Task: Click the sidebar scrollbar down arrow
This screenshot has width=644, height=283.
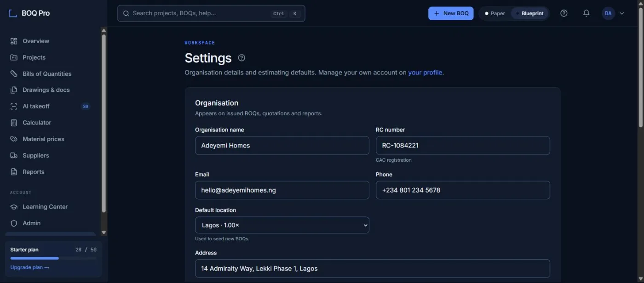Action: tap(103, 232)
